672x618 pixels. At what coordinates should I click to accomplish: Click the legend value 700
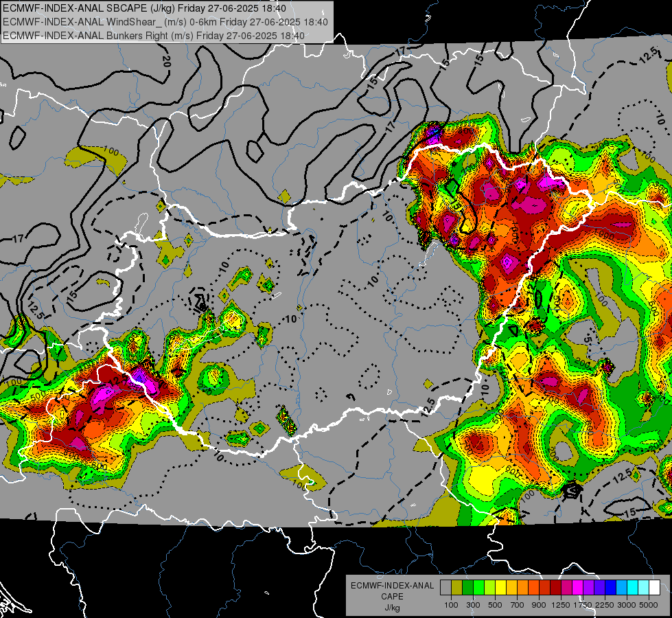517,605
